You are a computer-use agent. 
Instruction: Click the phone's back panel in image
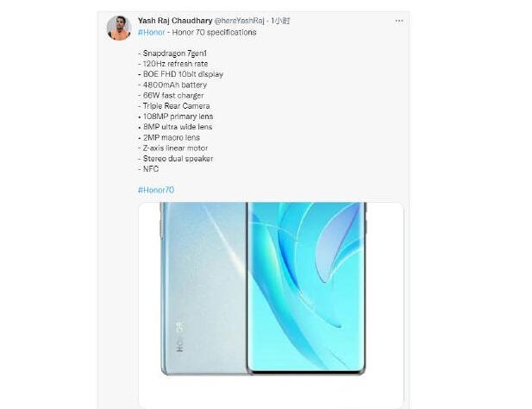pyautogui.click(x=204, y=288)
